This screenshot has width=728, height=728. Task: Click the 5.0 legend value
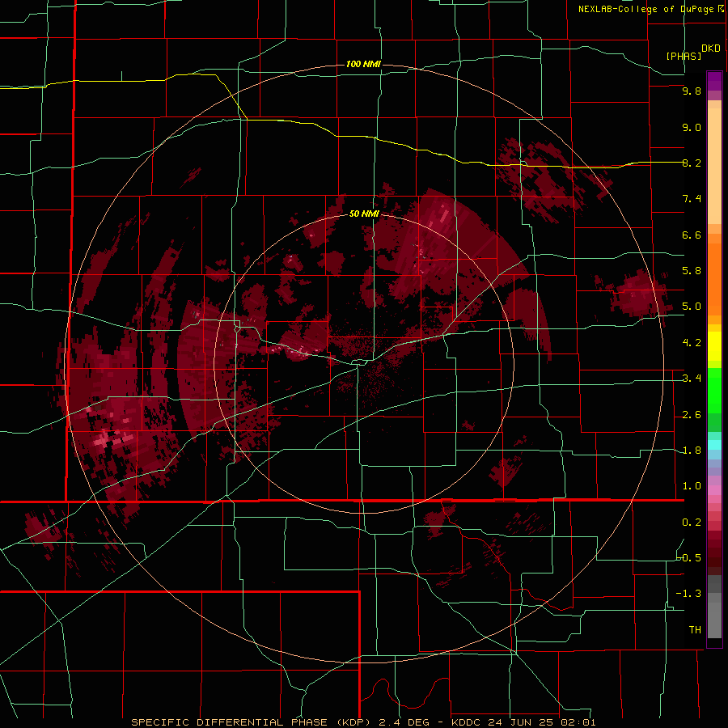coord(692,307)
